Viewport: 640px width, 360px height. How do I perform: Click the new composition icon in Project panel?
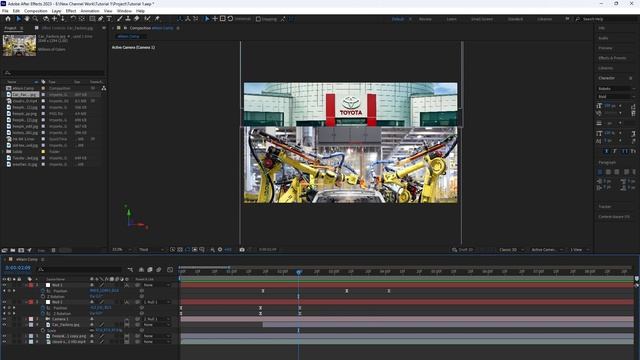(21, 250)
